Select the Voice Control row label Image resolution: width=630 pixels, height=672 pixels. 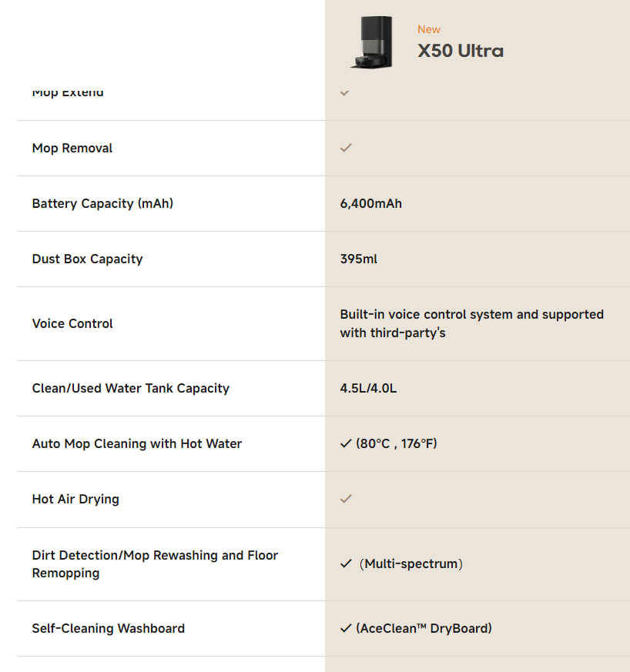(x=72, y=323)
